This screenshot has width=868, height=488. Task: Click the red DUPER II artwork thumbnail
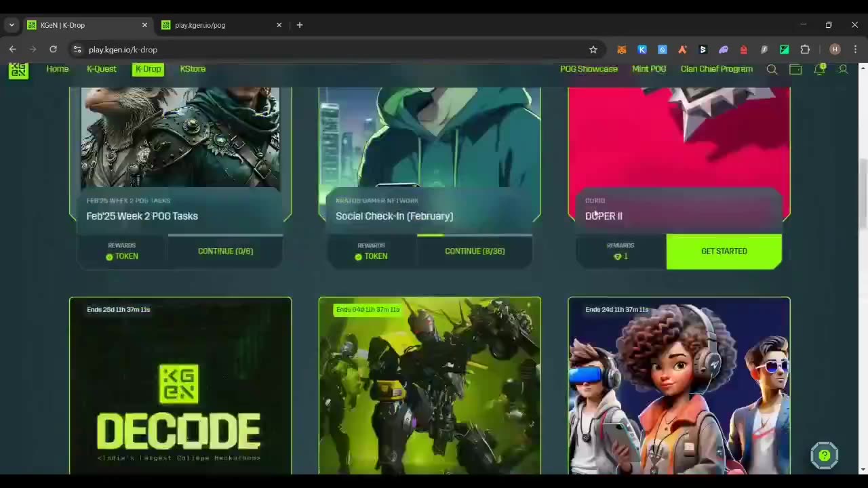pyautogui.click(x=679, y=137)
